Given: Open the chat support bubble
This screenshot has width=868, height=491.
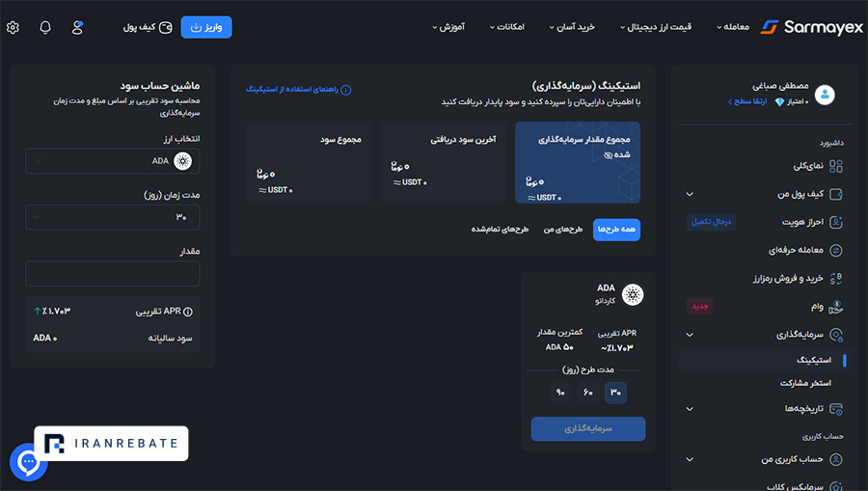Looking at the screenshot, I should (x=28, y=462).
